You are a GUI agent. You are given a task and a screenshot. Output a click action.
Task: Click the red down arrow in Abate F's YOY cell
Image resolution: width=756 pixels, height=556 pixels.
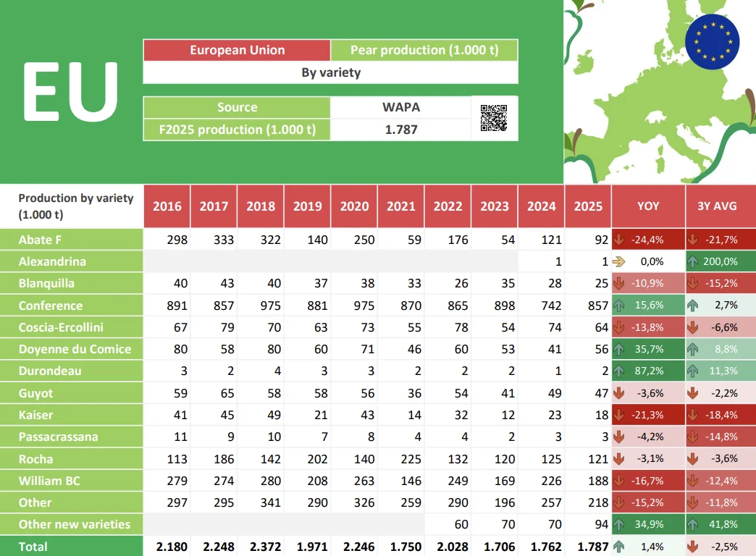(620, 240)
